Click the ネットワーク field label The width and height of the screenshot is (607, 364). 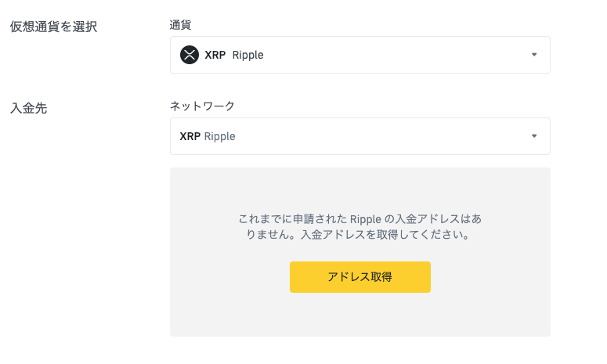click(x=202, y=106)
